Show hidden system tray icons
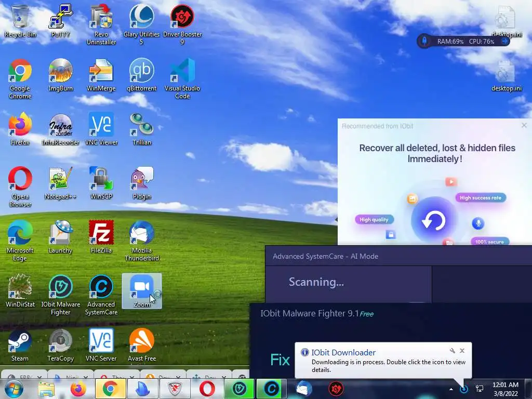The width and height of the screenshot is (532, 399). click(x=451, y=389)
